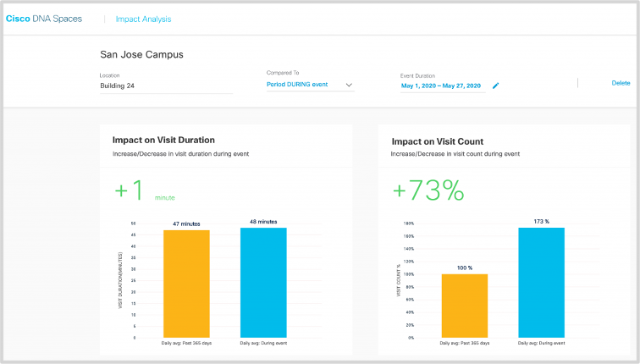Click the pencil icon to edit event duration
640x364 pixels.
pyautogui.click(x=496, y=85)
